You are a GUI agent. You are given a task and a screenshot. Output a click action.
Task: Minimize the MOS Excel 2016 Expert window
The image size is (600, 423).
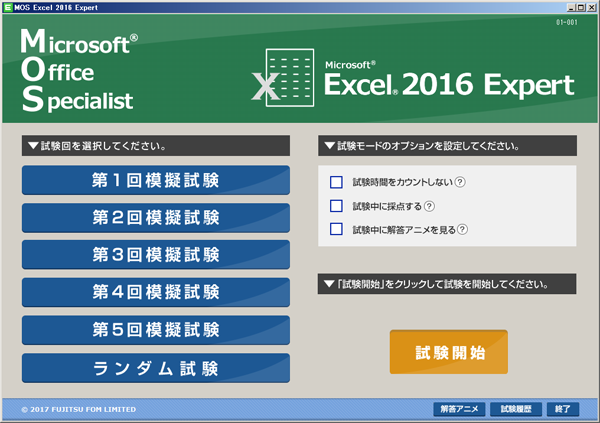571,7
